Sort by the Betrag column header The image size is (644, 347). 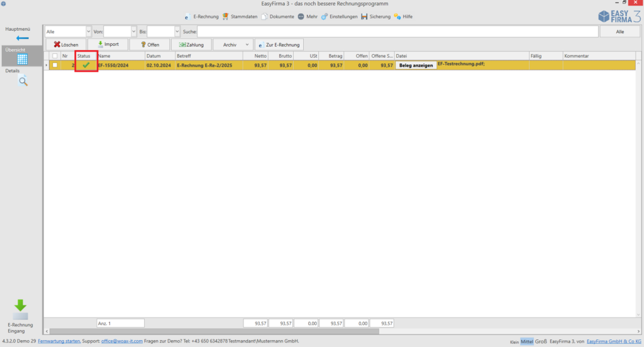[x=331, y=56]
